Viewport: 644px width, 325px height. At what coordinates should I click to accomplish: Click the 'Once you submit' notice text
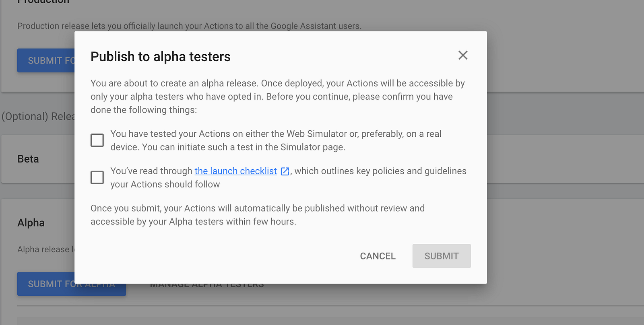(258, 215)
